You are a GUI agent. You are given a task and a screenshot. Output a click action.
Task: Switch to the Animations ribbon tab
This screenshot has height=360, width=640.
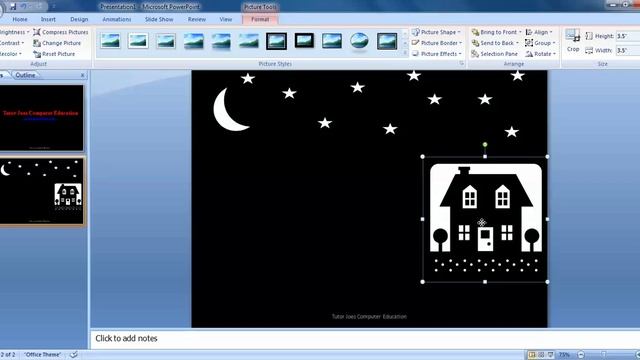click(117, 19)
